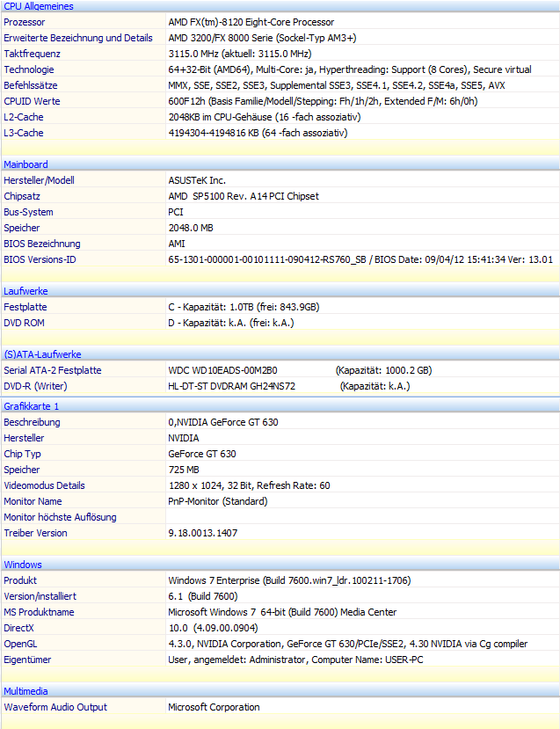Click the drive model 'WDC WD10EADS-00M2B0'

coord(222,369)
